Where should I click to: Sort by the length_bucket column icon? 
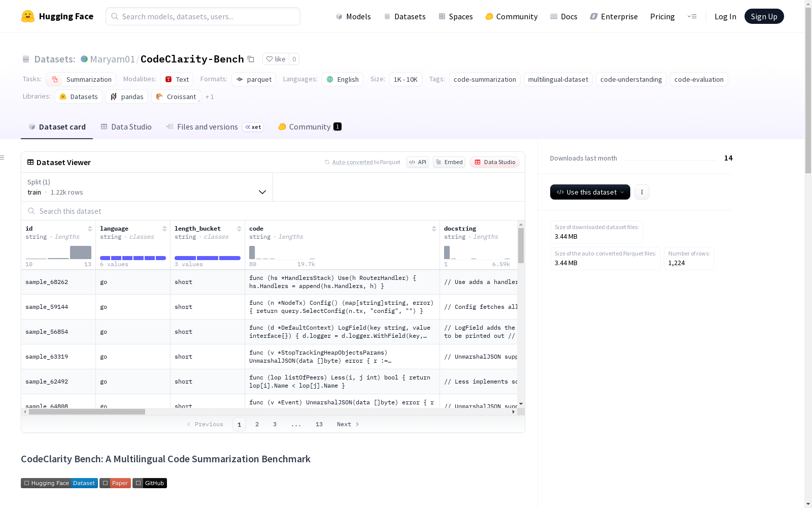tap(239, 229)
